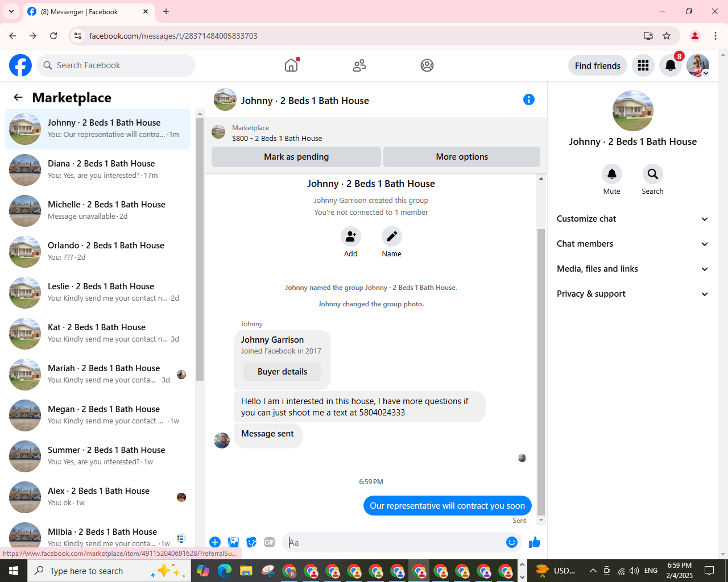Open Windows Start menu
This screenshot has width=728, height=582.
pos(14,571)
